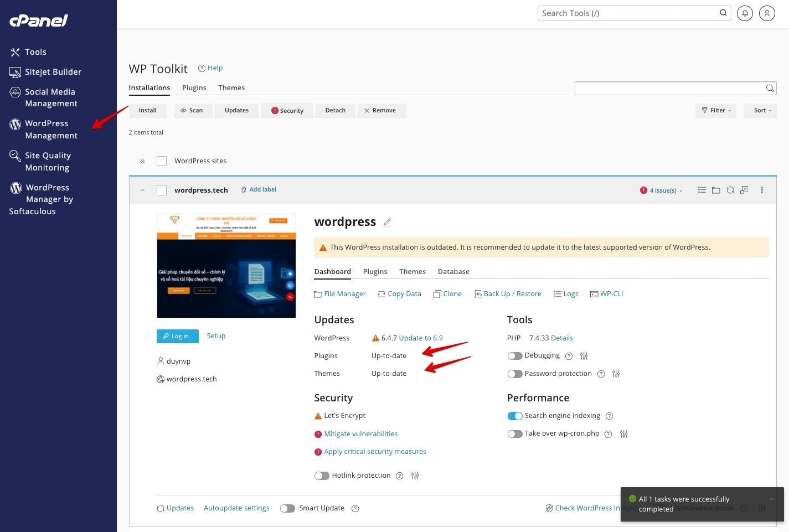Edit the wordpress site title with pencil icon
789x532 pixels.
coord(387,222)
